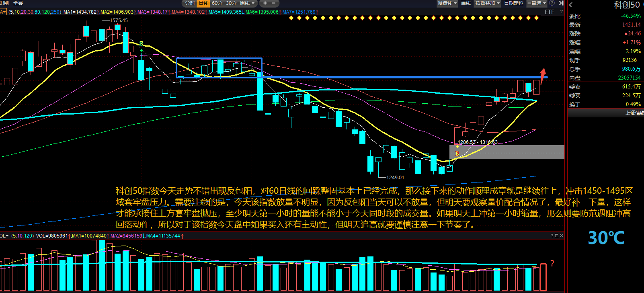Click the volume panel help icon
644x293 pixels.
coord(552,236)
